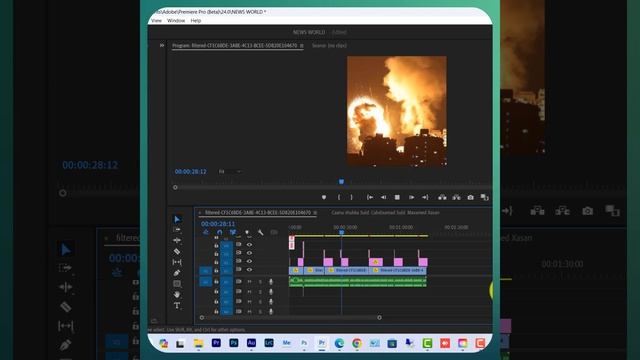This screenshot has width=640, height=360.
Task: Click the left handle of the timeline zoom scrollbar
Action: pyautogui.click(x=202, y=318)
